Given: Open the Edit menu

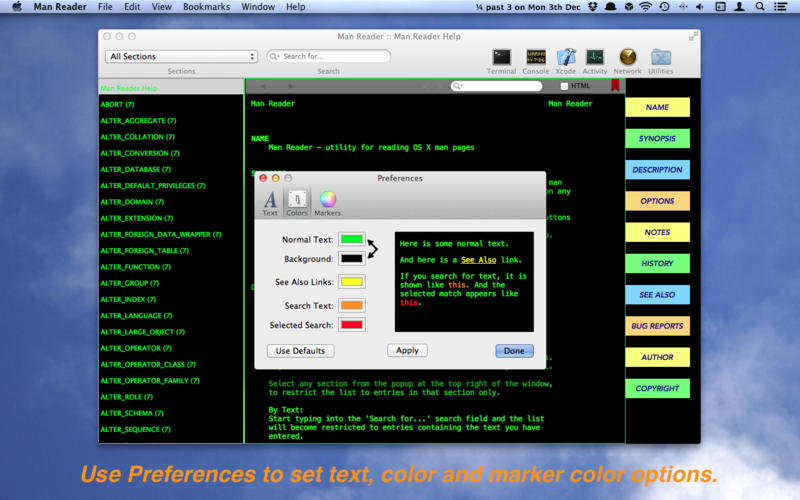Looking at the screenshot, I should 132,7.
